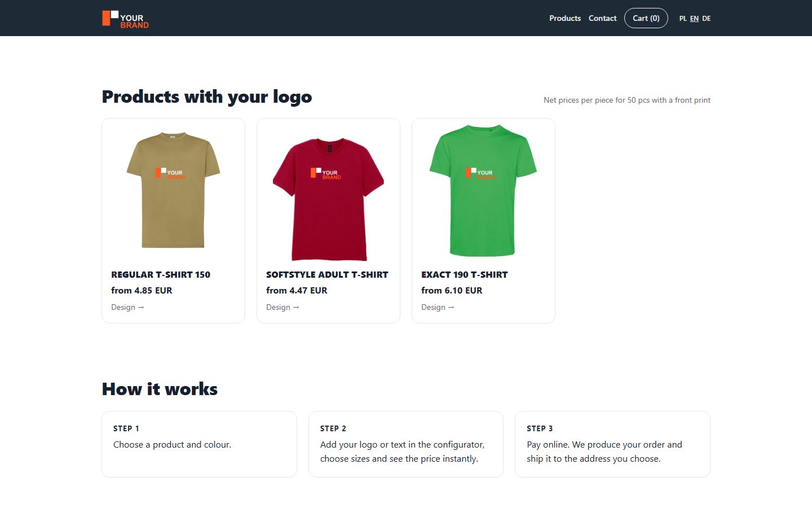Switch language to DE
The image size is (812, 508).
coord(707,19)
